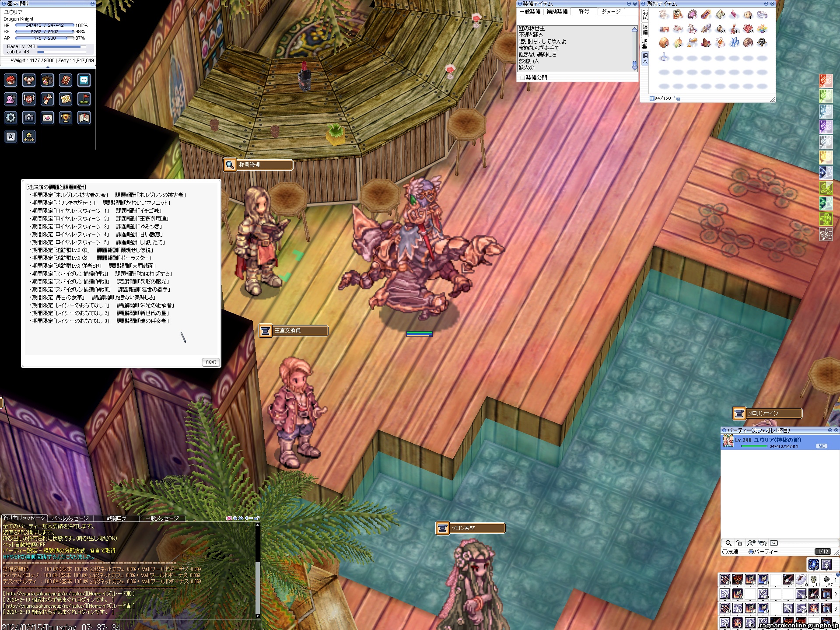The width and height of the screenshot is (840, 630).
Task: Open the open-book adventure guide icon
Action: [84, 118]
